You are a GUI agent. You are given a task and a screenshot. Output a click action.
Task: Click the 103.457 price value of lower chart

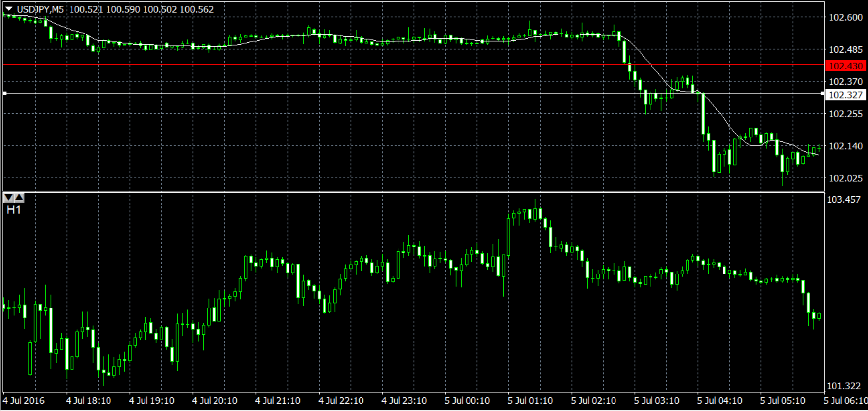click(x=843, y=200)
